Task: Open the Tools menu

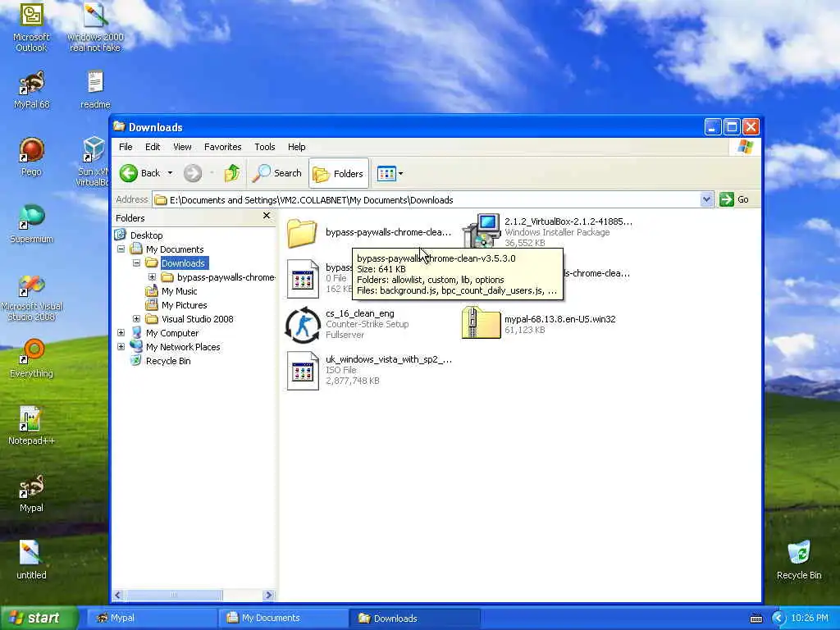Action: (x=265, y=147)
